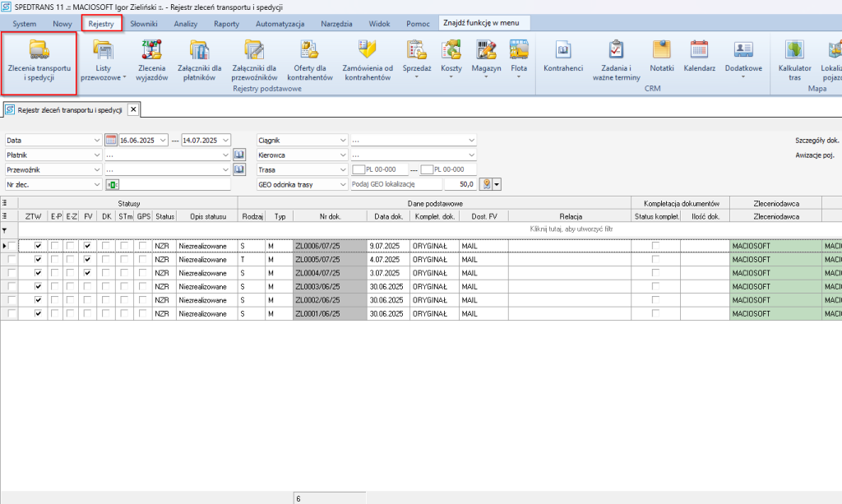Open Oferty dla kontrahentów

(x=309, y=59)
